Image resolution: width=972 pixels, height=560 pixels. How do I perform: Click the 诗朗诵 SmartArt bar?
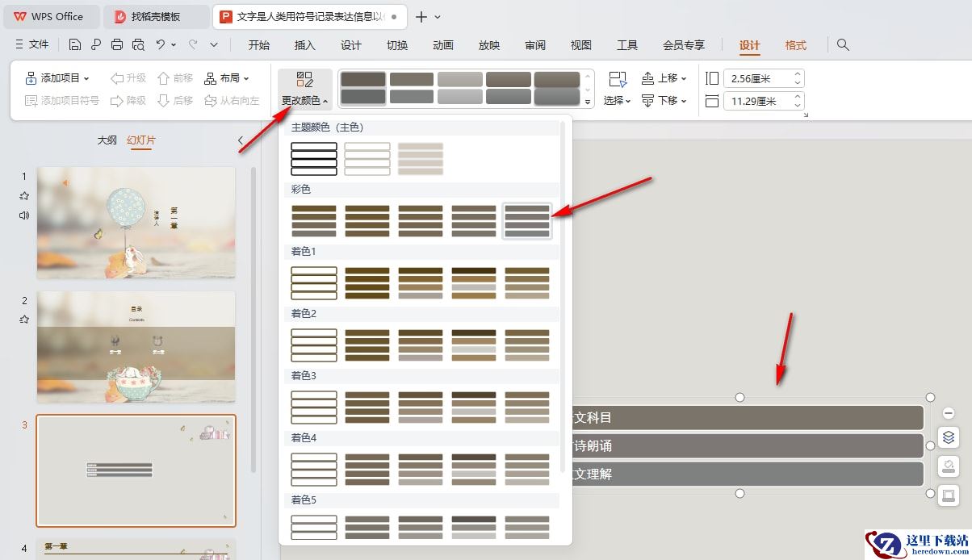tap(747, 445)
